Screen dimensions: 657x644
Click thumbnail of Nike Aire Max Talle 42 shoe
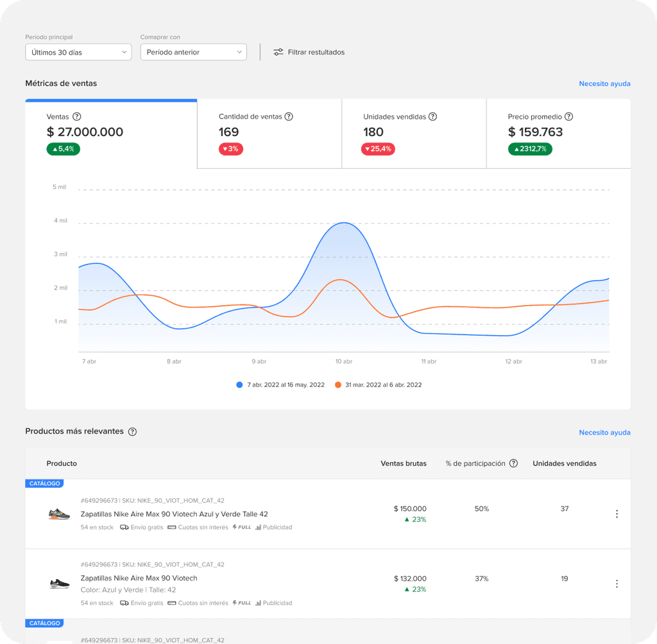tap(59, 514)
